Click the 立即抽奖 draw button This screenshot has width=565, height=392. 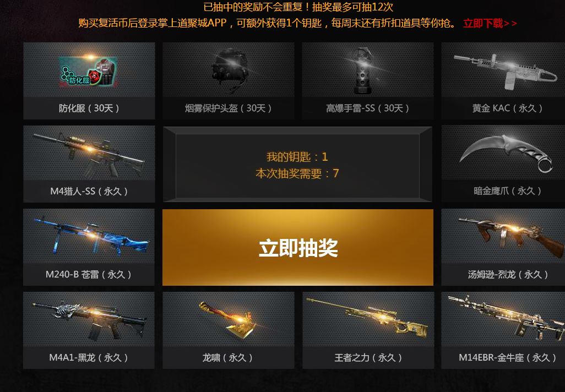pyautogui.click(x=297, y=248)
